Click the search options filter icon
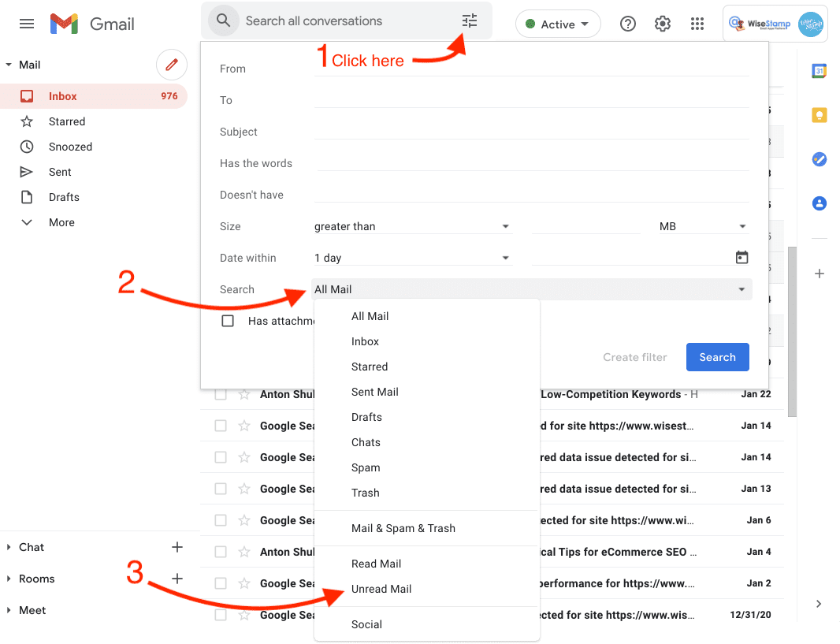The height and width of the screenshot is (644, 840). (x=470, y=21)
